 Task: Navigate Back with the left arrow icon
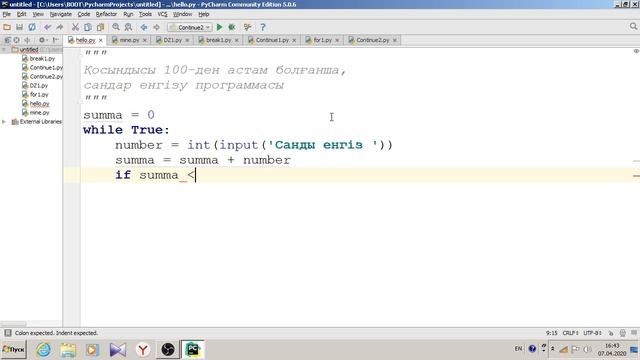[x=144, y=27]
